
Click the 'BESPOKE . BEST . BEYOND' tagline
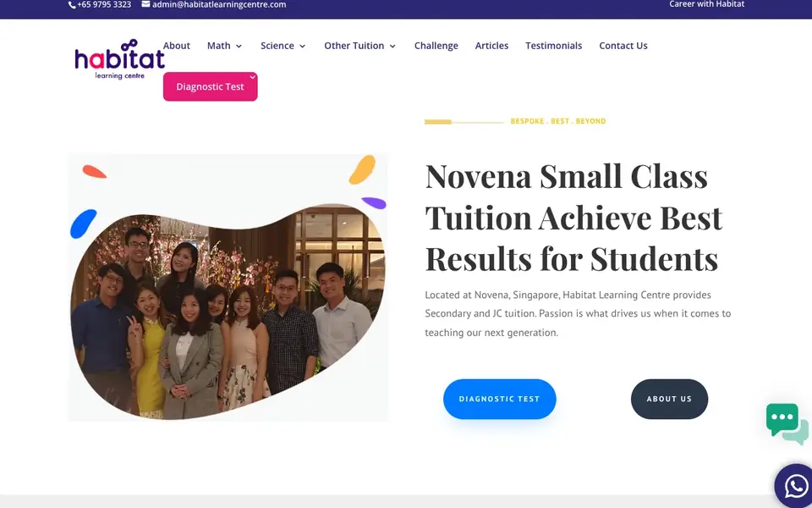(558, 121)
